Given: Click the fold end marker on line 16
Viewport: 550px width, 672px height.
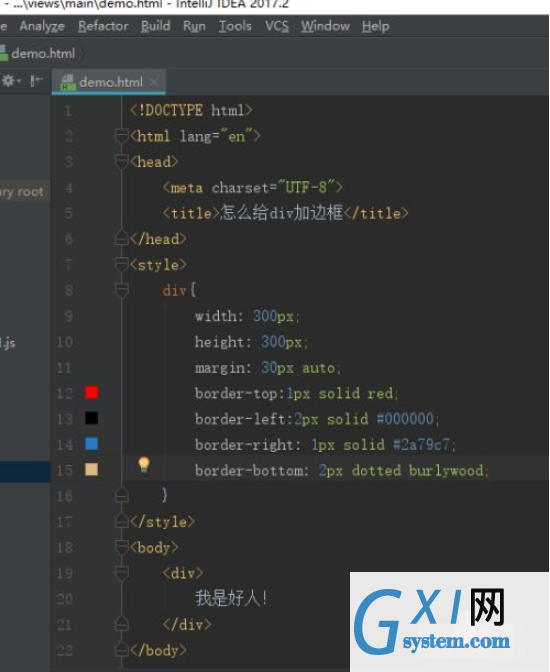Looking at the screenshot, I should 122,495.
